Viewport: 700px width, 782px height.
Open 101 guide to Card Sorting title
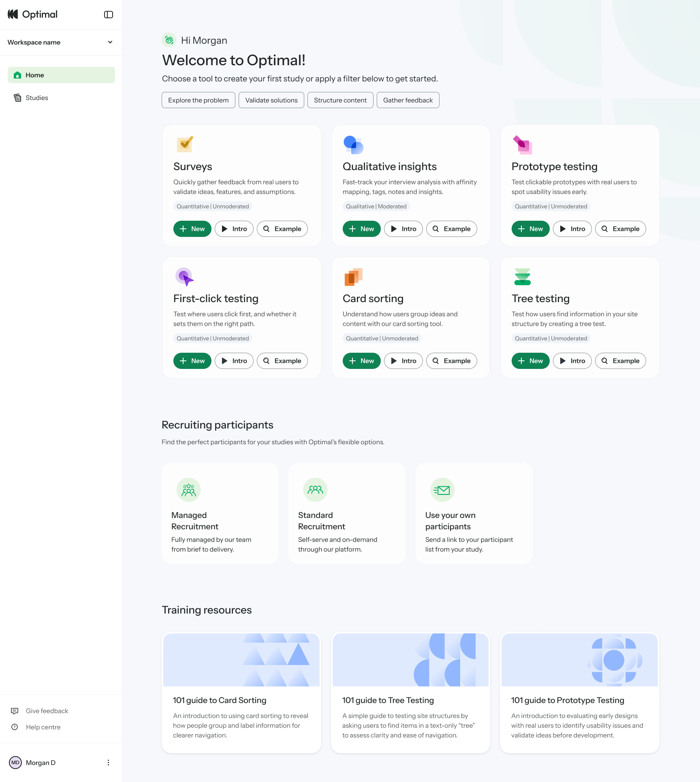pyautogui.click(x=220, y=700)
